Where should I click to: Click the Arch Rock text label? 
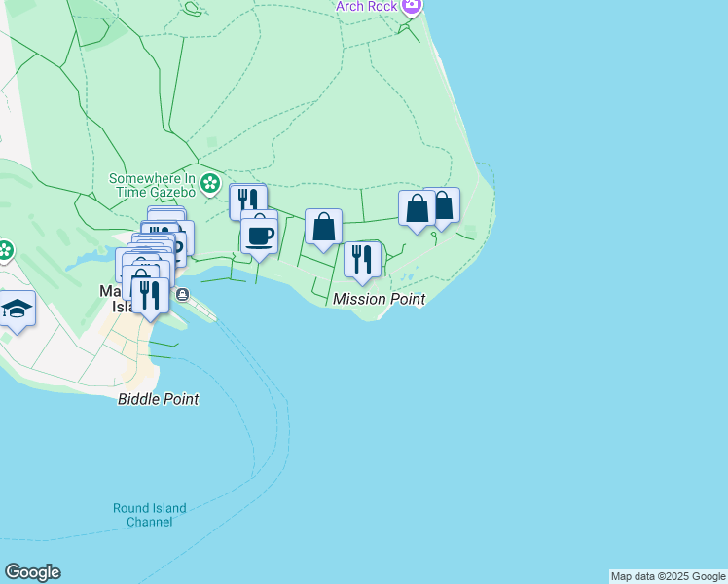point(367,7)
